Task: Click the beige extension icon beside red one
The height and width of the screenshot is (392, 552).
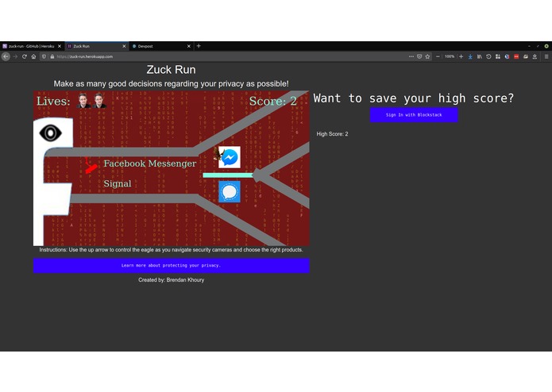Action: 525,56
